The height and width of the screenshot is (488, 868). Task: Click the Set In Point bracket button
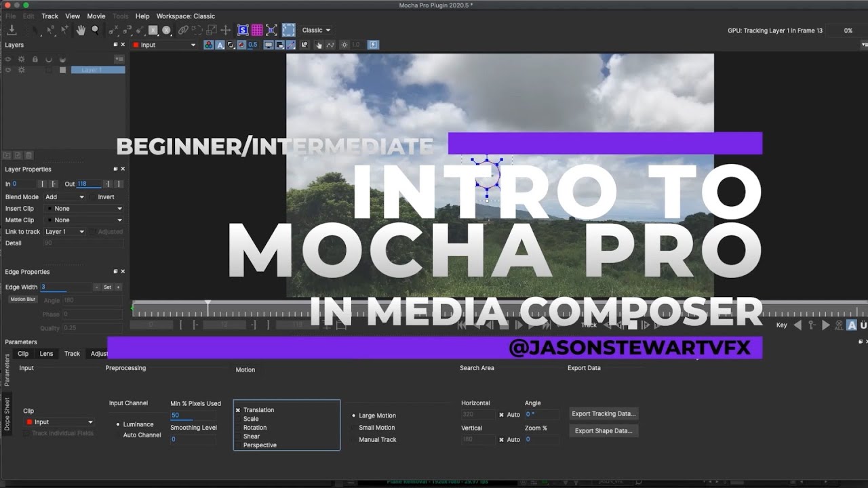coord(42,184)
